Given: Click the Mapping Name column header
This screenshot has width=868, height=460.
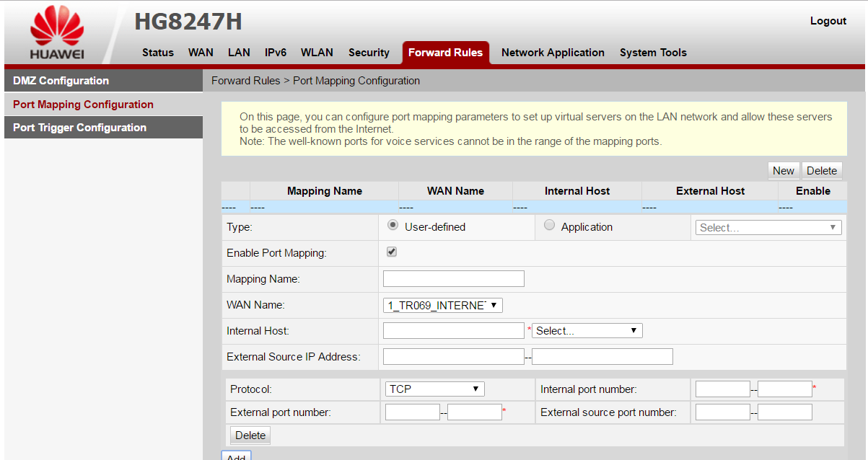Looking at the screenshot, I should coord(325,191).
